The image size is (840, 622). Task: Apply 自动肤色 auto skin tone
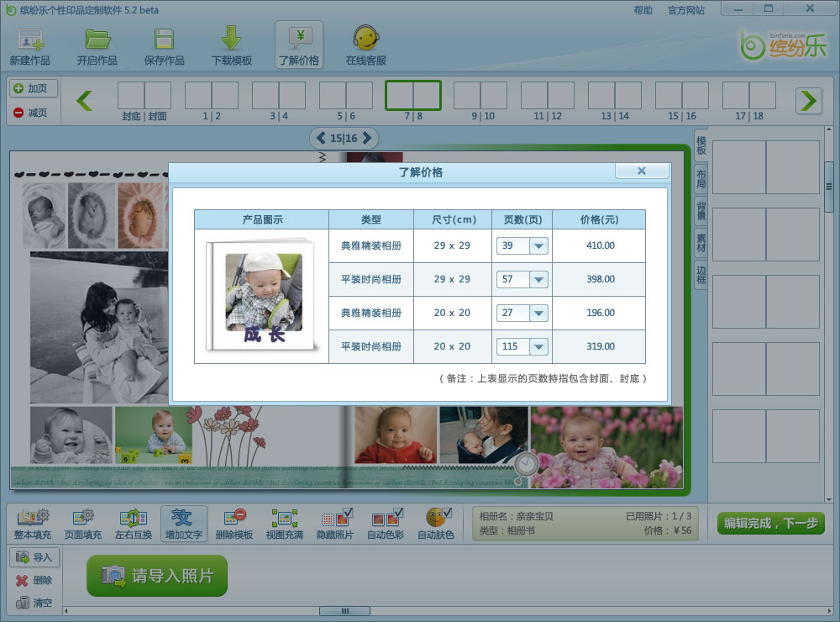click(x=438, y=522)
